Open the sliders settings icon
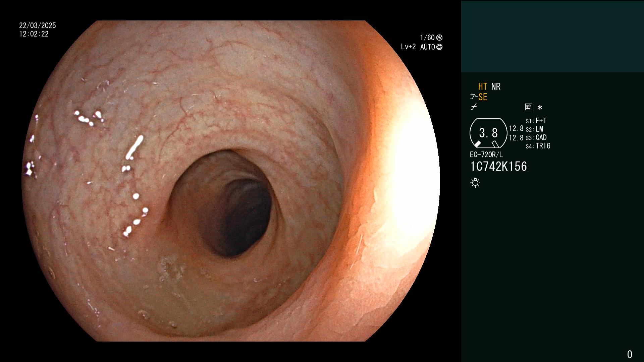This screenshot has width=644, height=362. click(529, 107)
